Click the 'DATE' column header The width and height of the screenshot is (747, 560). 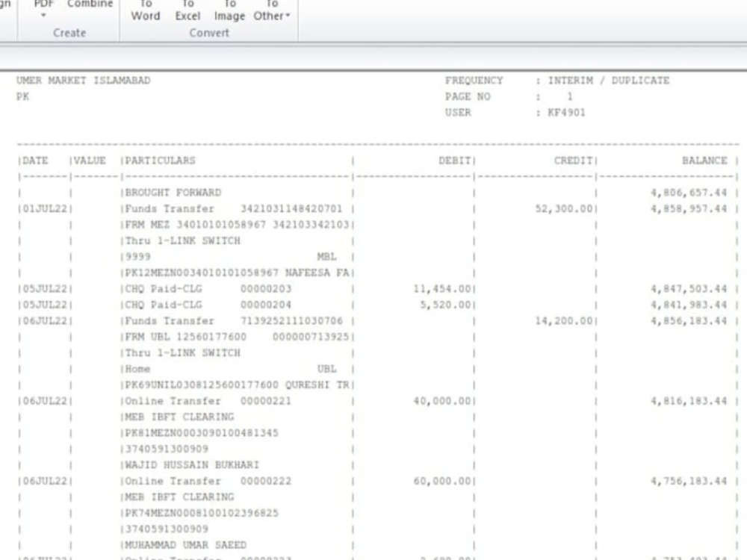(35, 161)
